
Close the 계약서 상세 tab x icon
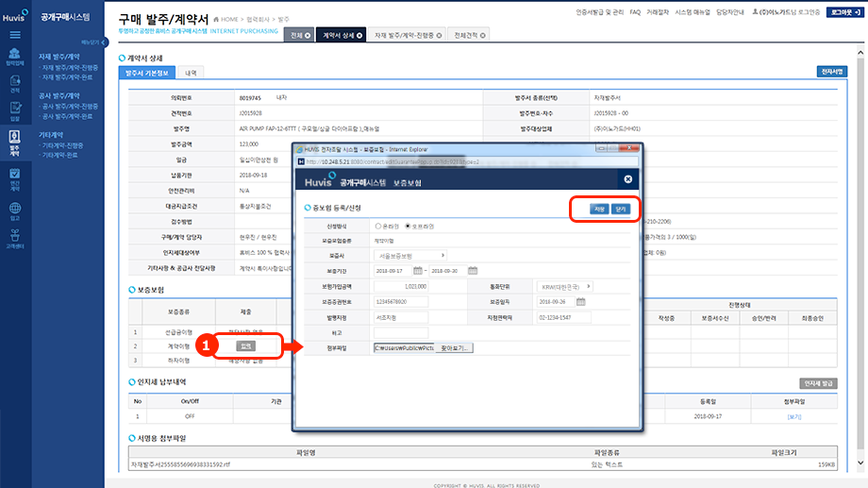point(359,36)
